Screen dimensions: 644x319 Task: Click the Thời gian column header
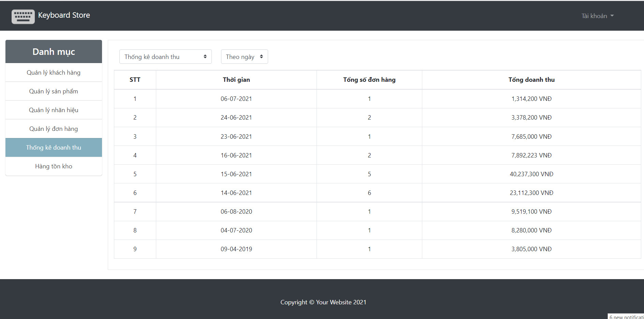pyautogui.click(x=236, y=80)
